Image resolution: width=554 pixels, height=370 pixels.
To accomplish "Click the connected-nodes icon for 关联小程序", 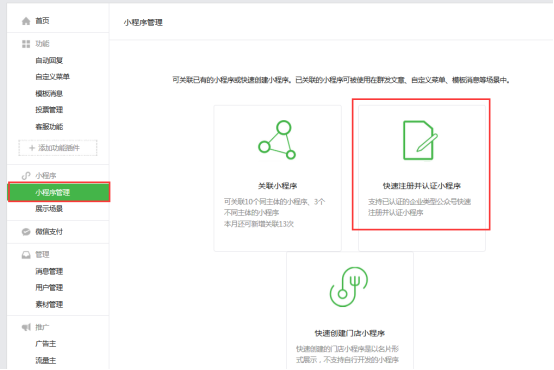I will (x=277, y=140).
